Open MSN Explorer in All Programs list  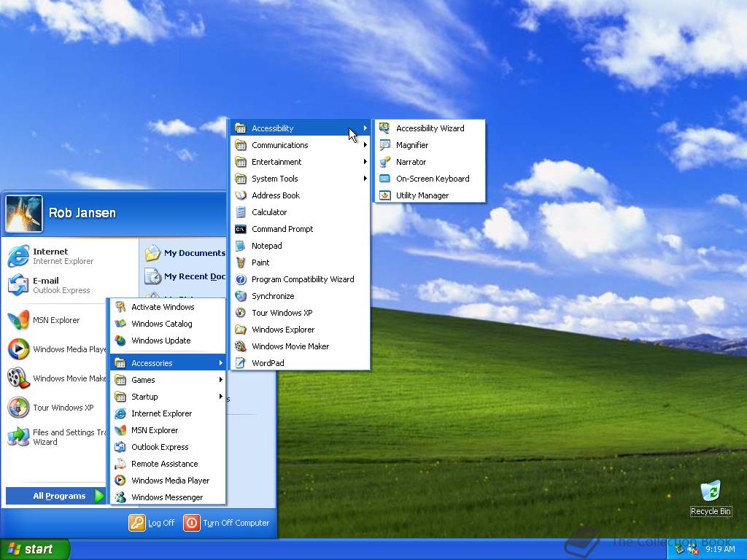[168, 430]
